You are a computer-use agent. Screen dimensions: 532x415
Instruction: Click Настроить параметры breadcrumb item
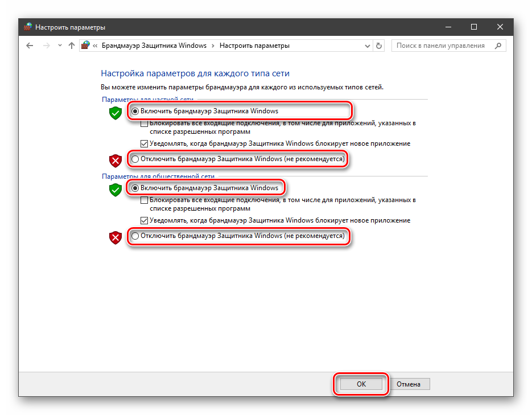[254, 46]
